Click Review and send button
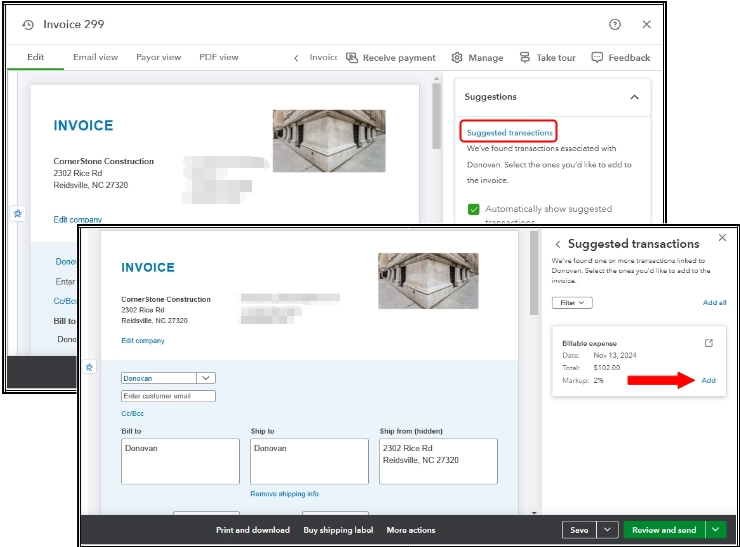 point(664,530)
